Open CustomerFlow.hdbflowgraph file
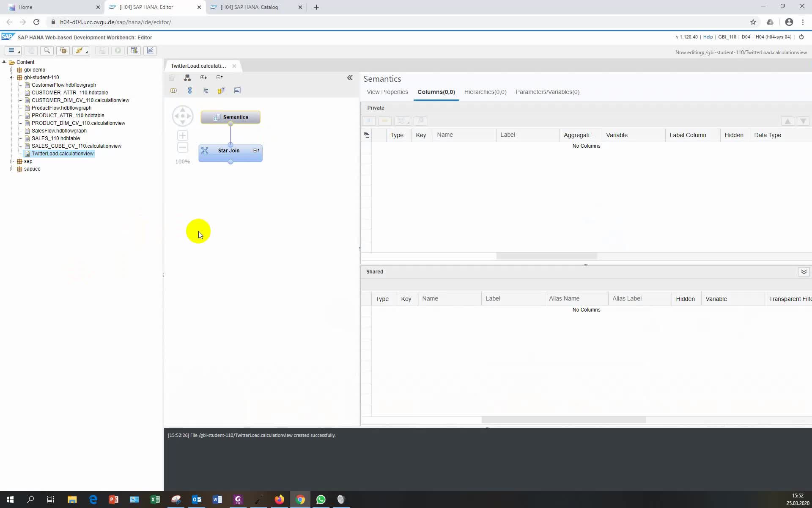The width and height of the screenshot is (812, 508). tap(63, 85)
